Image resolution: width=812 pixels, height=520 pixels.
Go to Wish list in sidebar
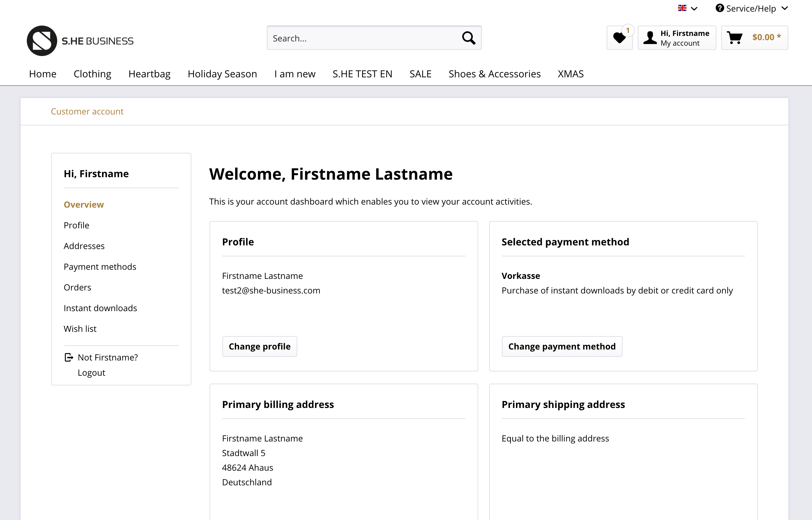tap(80, 329)
